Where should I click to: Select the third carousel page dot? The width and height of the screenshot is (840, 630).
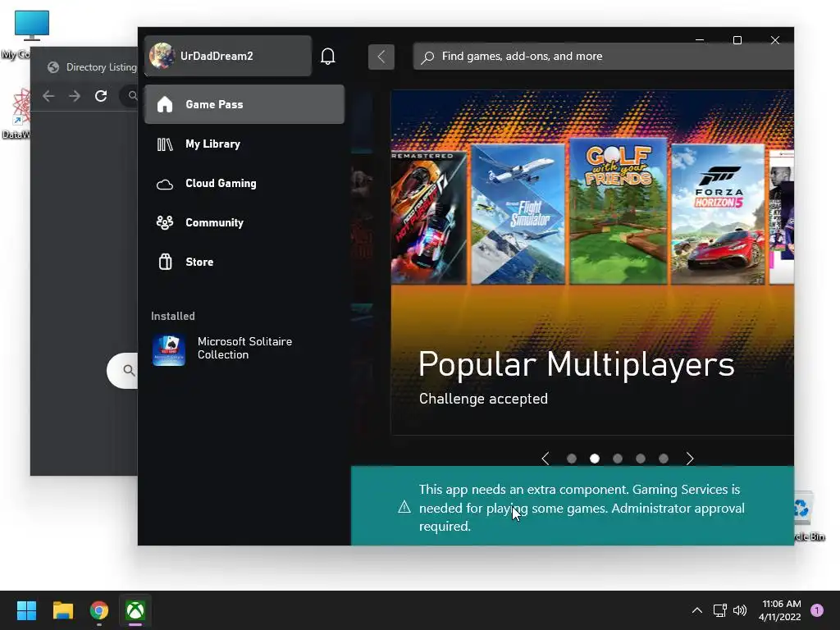click(618, 459)
